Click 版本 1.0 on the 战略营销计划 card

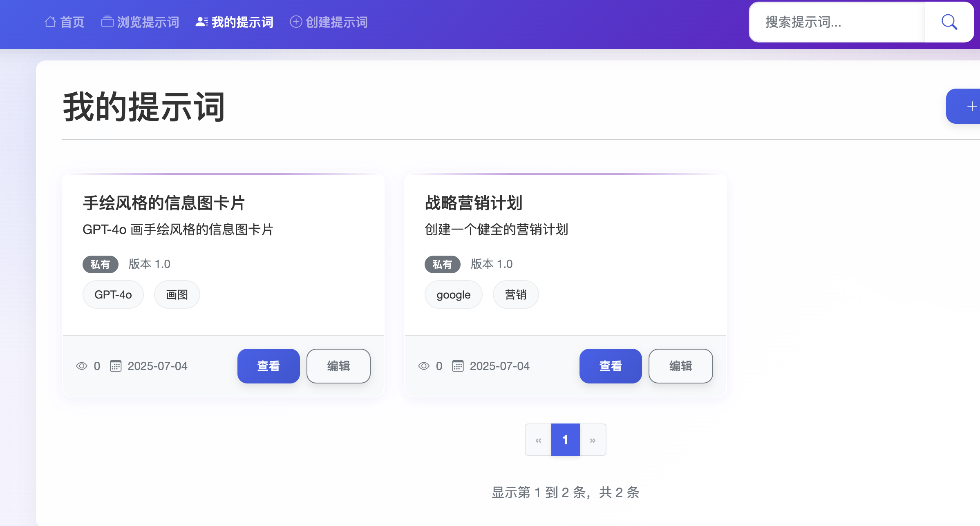click(x=492, y=264)
